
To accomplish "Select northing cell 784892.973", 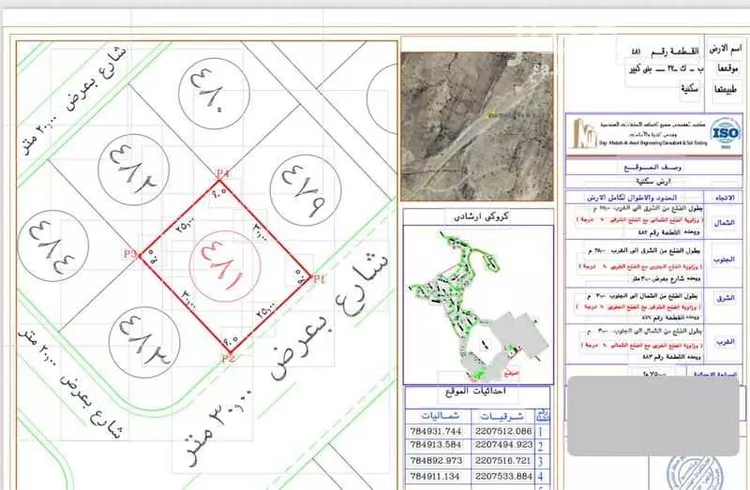I will [436, 461].
